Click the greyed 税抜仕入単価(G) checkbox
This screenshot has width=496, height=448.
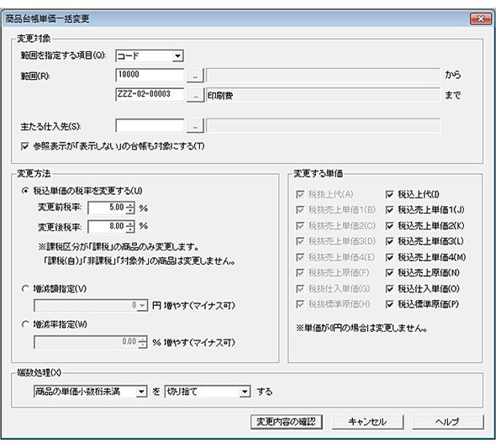pos(300,288)
